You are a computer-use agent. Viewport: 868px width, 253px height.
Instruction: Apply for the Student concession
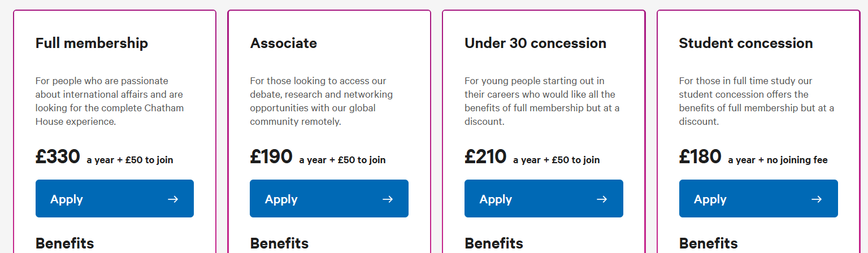(x=758, y=199)
